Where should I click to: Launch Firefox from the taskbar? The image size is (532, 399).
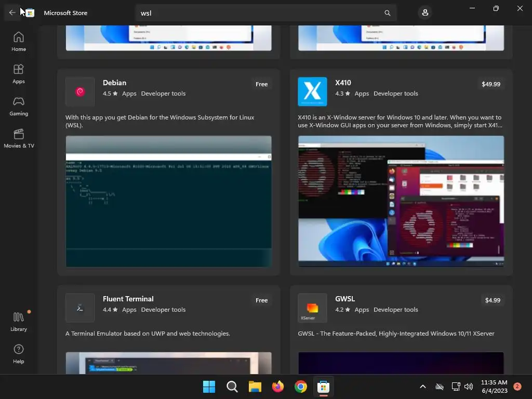click(x=278, y=387)
